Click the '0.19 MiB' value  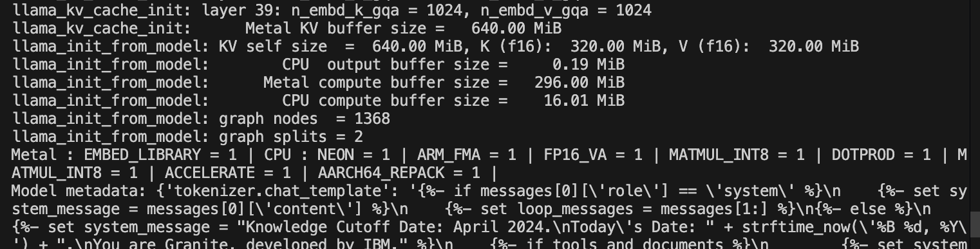click(x=589, y=65)
